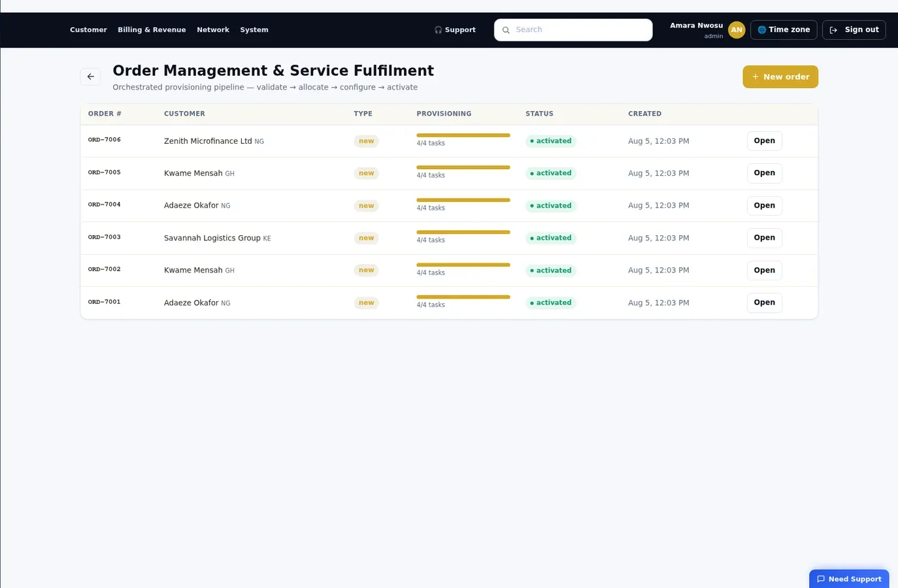The width and height of the screenshot is (898, 588).
Task: Click the new type badge for ORD-7006
Action: tap(367, 141)
